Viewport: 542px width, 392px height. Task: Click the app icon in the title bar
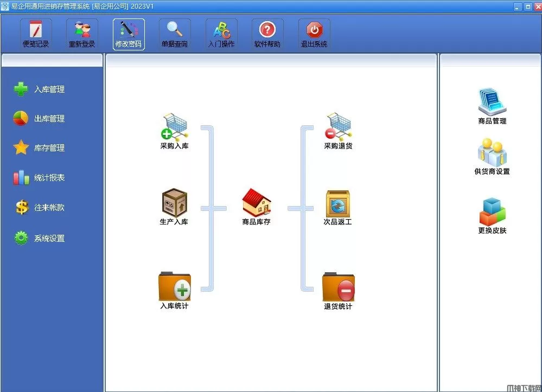point(4,6)
